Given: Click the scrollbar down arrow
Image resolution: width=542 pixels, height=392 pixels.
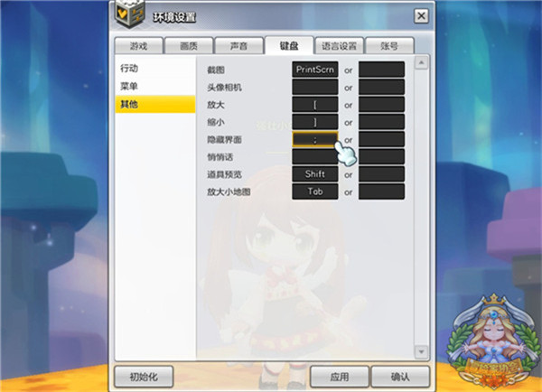Looking at the screenshot, I should tap(421, 352).
